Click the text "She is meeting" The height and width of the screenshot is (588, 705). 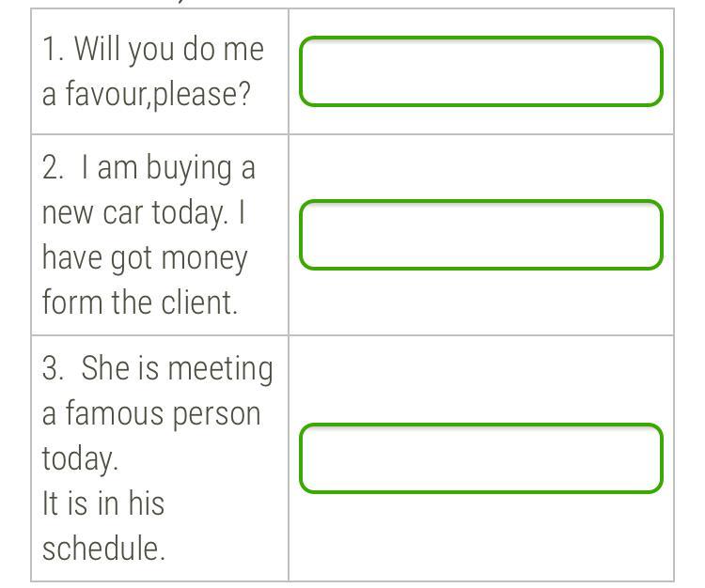point(177,369)
